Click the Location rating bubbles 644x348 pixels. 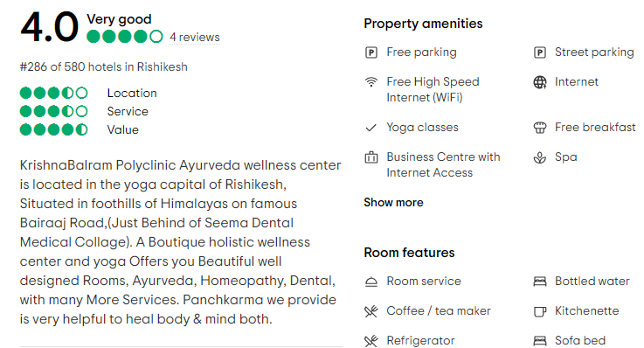pyautogui.click(x=53, y=93)
